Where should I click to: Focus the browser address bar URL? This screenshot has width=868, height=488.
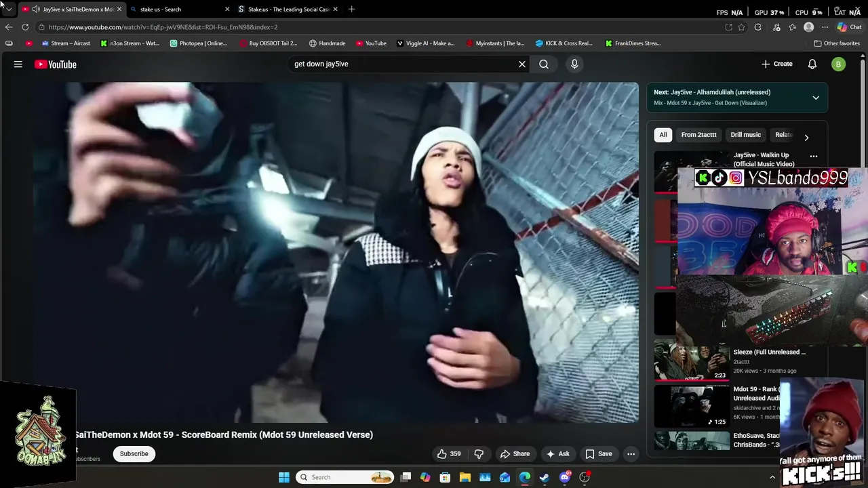pos(380,27)
